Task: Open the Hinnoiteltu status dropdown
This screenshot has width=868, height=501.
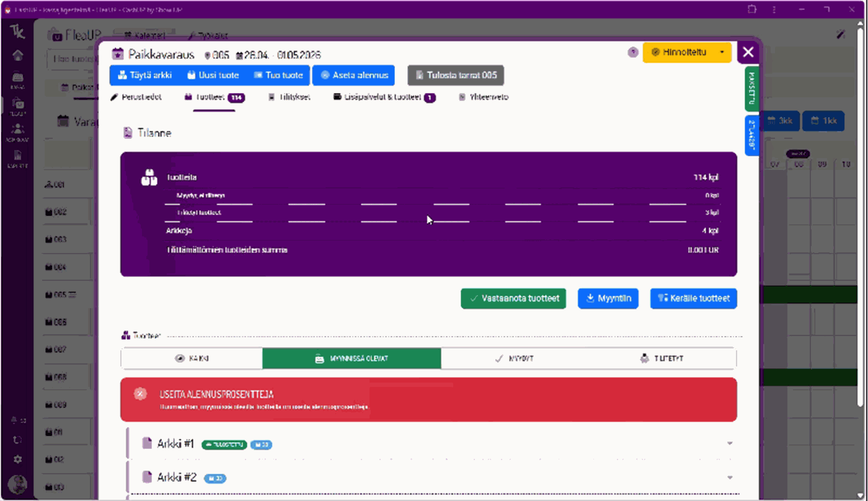Action: point(687,53)
